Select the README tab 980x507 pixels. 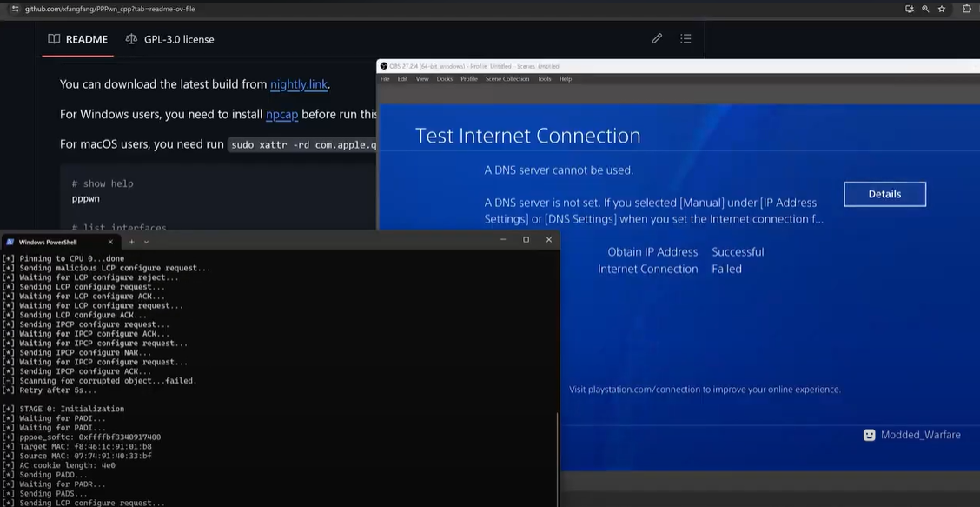pos(78,39)
